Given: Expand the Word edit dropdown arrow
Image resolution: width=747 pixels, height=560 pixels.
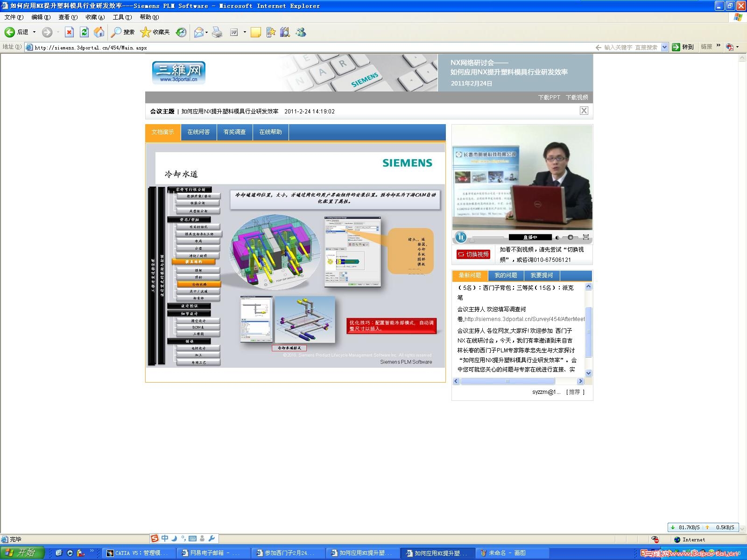Looking at the screenshot, I should click(245, 32).
